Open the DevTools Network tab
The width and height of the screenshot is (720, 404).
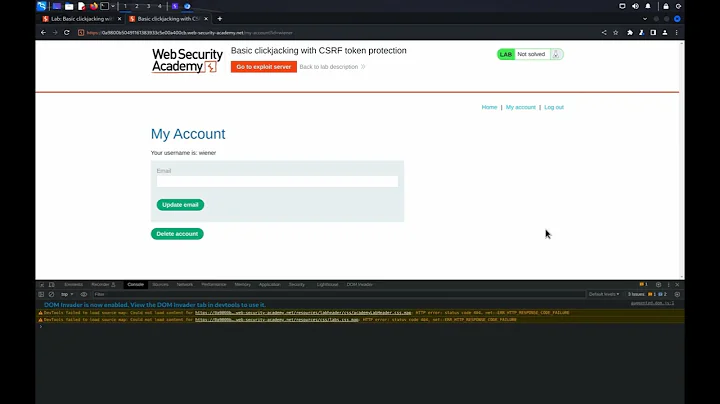tap(185, 285)
